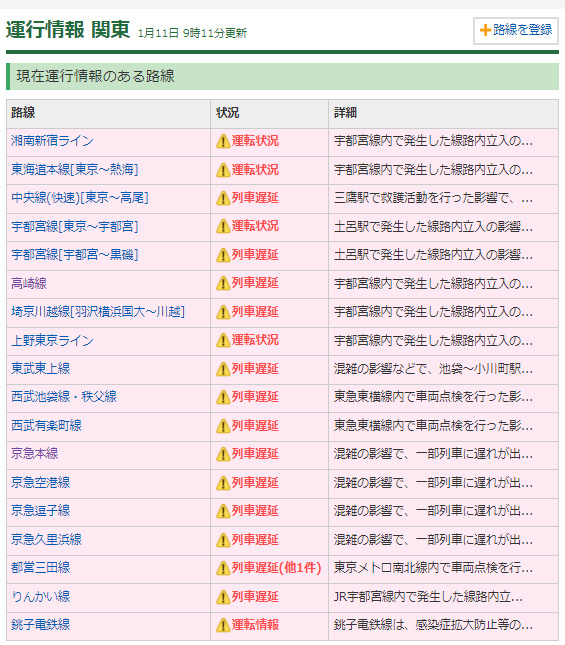
Task: Click warning icon in 湘南新宿ライン row
Action: [x=223, y=141]
